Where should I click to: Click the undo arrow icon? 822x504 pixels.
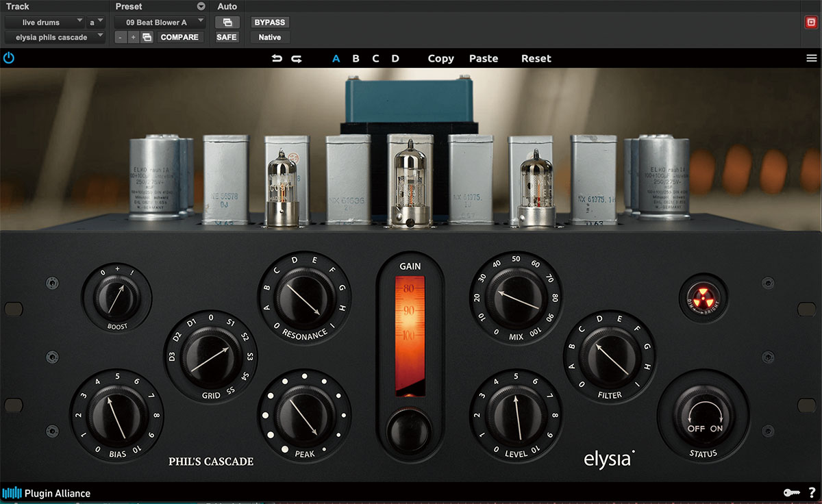(277, 58)
